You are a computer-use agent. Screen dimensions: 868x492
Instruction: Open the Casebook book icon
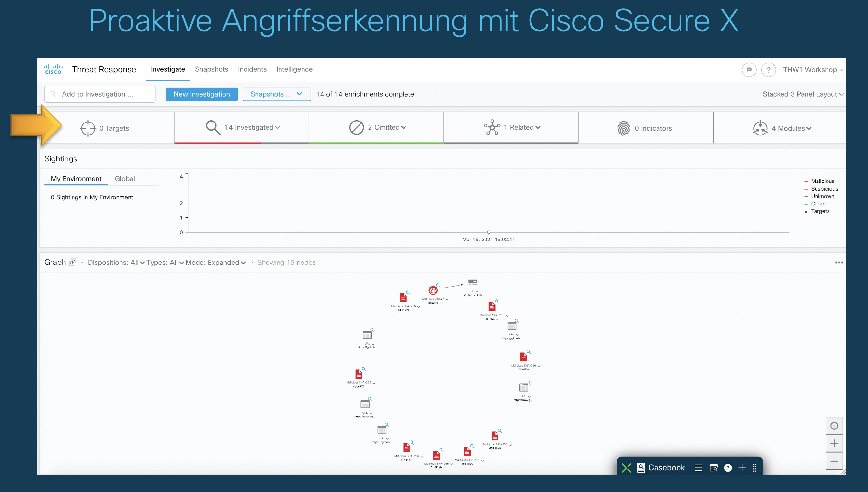pos(641,467)
